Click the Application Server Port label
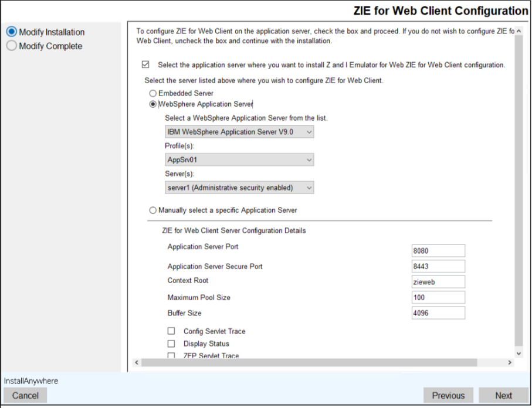532x408 pixels. click(203, 247)
